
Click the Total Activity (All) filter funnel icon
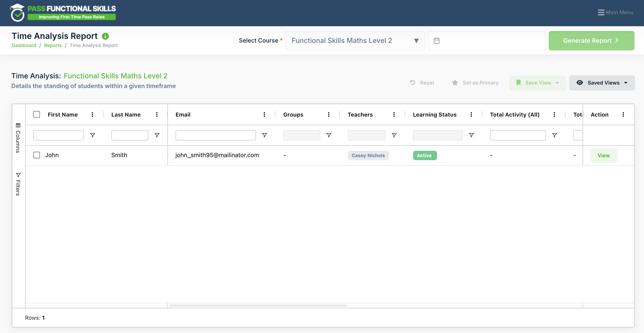[x=554, y=135]
